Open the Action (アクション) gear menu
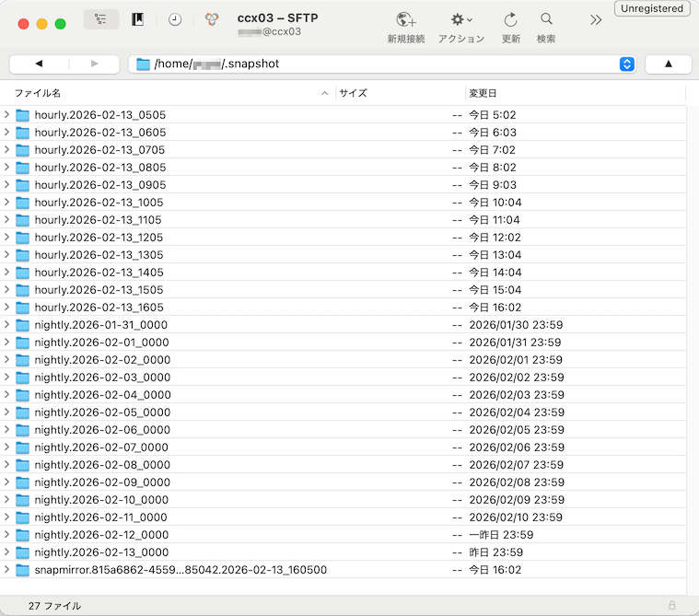Screen dimensions: 699x616 [x=460, y=20]
